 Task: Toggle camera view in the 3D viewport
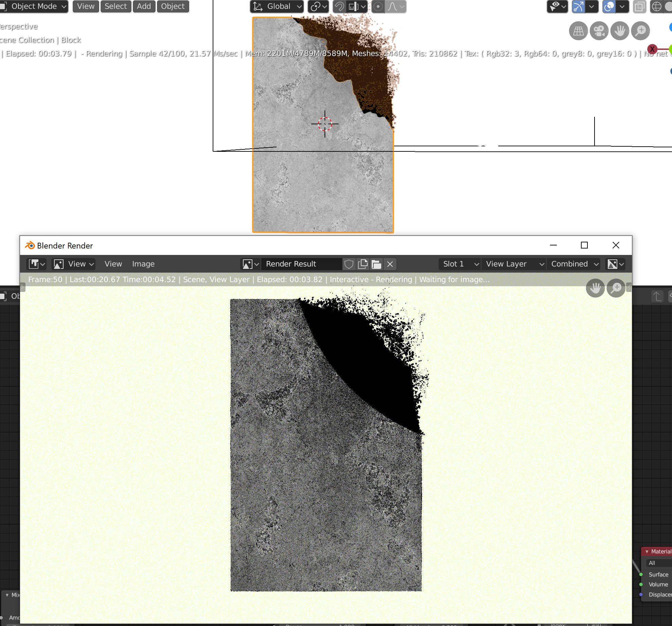599,31
